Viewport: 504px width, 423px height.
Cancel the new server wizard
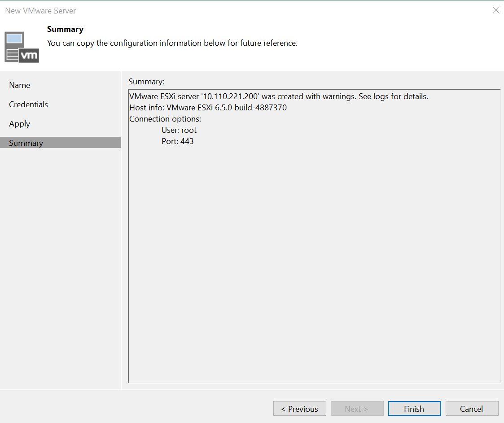(x=472, y=409)
